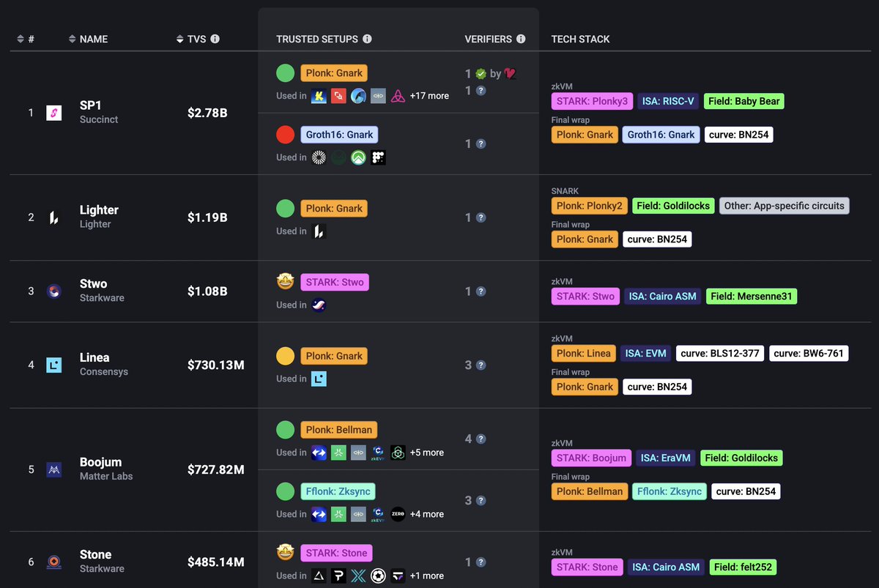Viewport: 879px width, 588px height.
Task: Sort the table by TVS column
Action: point(191,39)
